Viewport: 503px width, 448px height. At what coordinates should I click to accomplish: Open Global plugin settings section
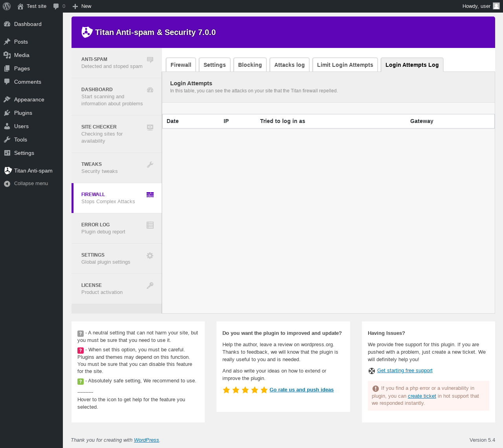click(x=117, y=259)
